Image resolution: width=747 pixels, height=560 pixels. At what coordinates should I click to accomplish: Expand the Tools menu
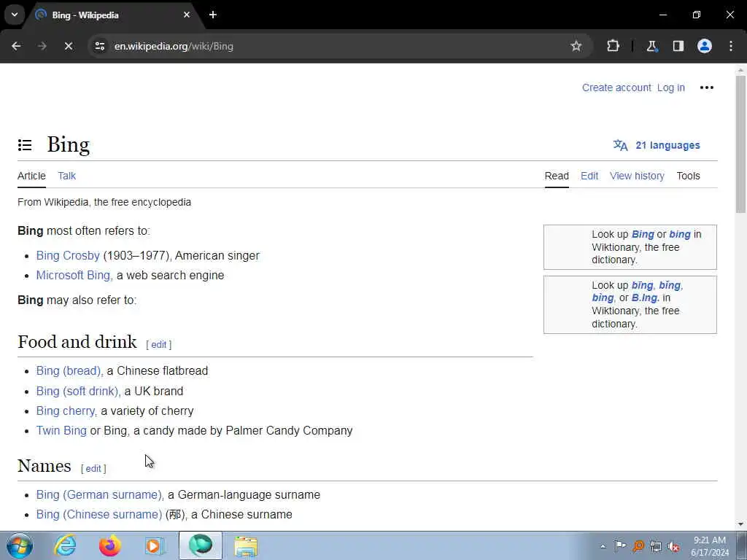tap(688, 176)
